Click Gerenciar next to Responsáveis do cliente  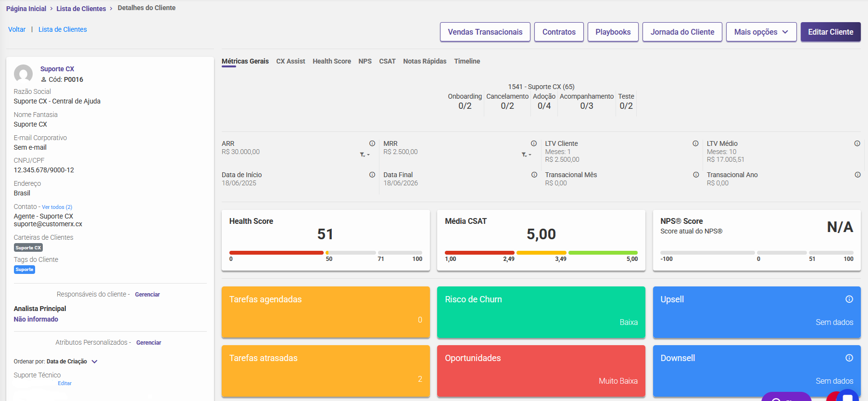click(147, 295)
